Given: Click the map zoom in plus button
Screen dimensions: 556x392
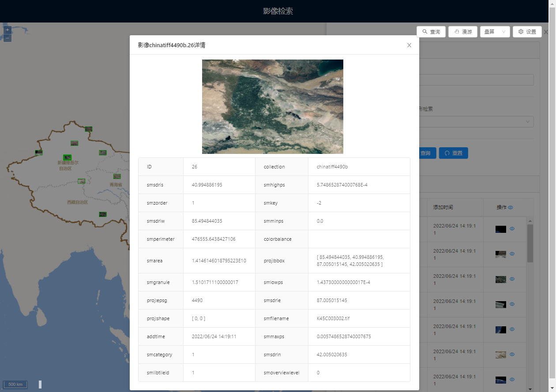Looking at the screenshot, I should point(8,30).
